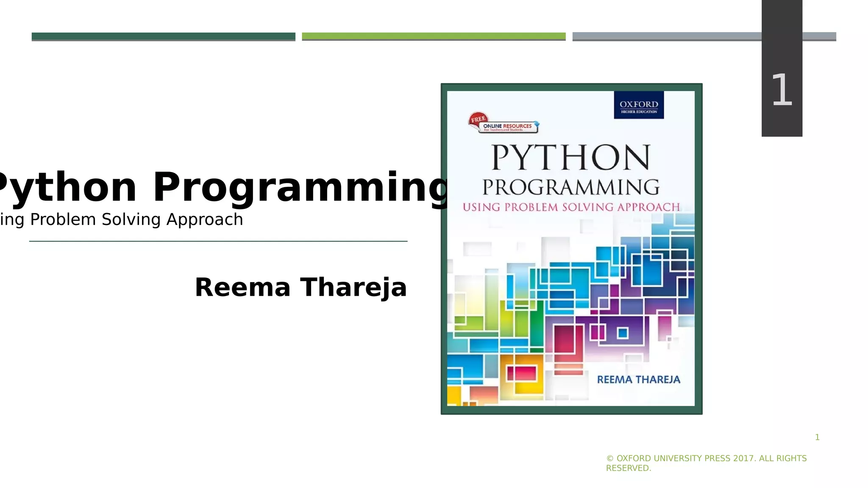Click PROGRAMMING word on the book cover
The height and width of the screenshot is (488, 868).
pyautogui.click(x=570, y=187)
